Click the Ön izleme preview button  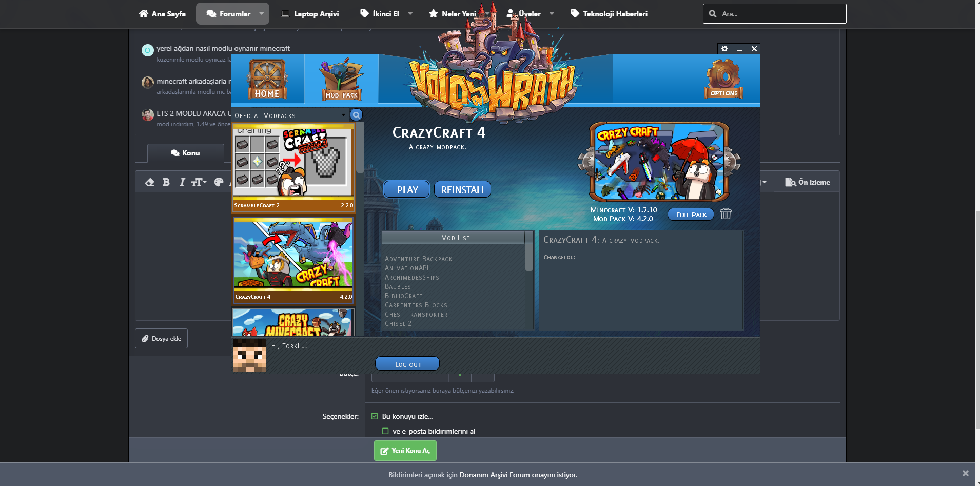[807, 182]
